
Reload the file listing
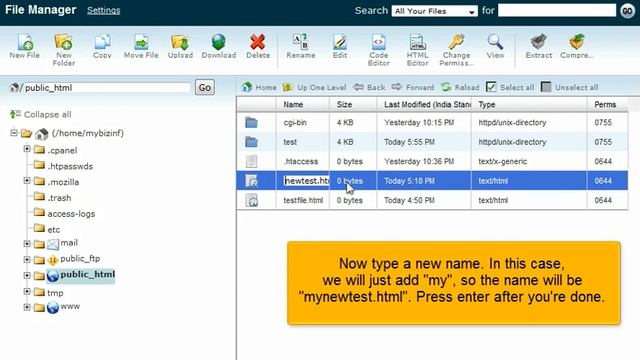pos(460,87)
